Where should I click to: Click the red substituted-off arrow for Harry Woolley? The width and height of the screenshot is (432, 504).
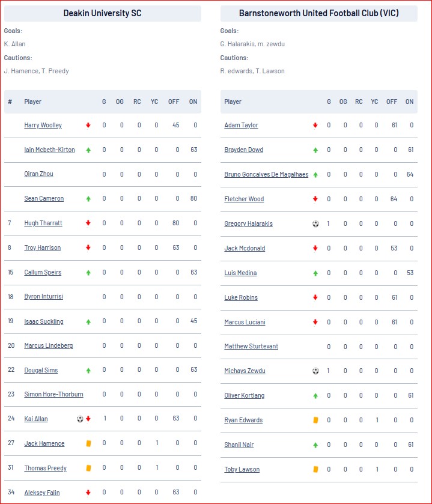point(88,126)
